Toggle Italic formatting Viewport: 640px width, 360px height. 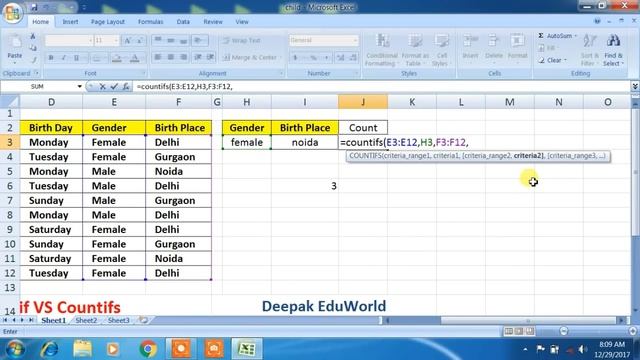pos(64,58)
